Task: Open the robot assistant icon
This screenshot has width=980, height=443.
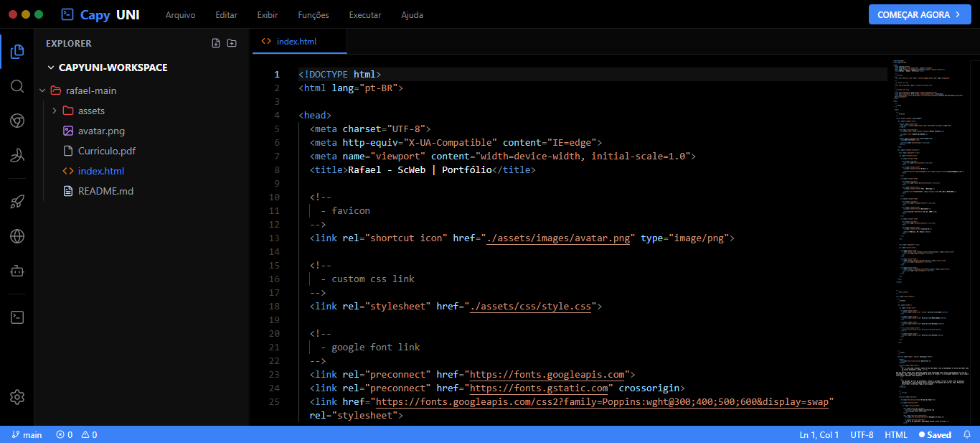Action: click(17, 271)
